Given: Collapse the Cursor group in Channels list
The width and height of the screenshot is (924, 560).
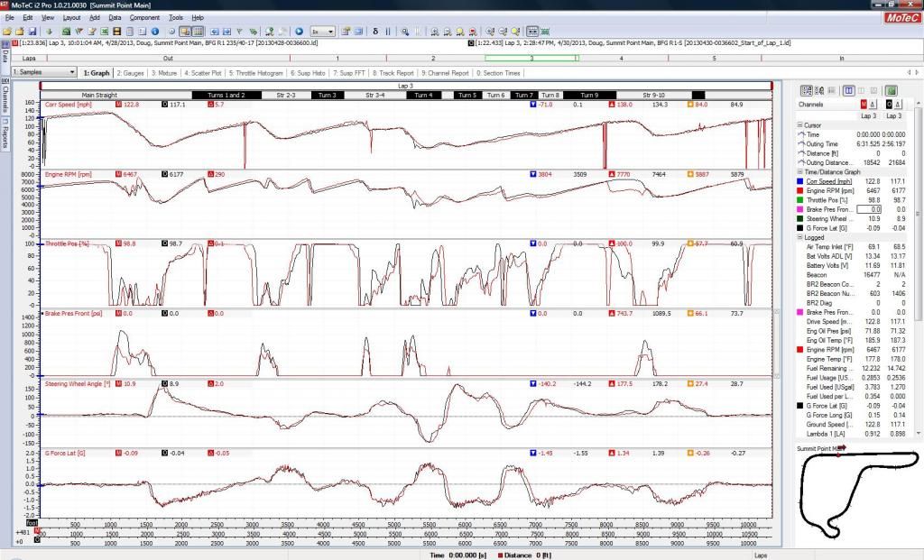Looking at the screenshot, I should tap(801, 124).
